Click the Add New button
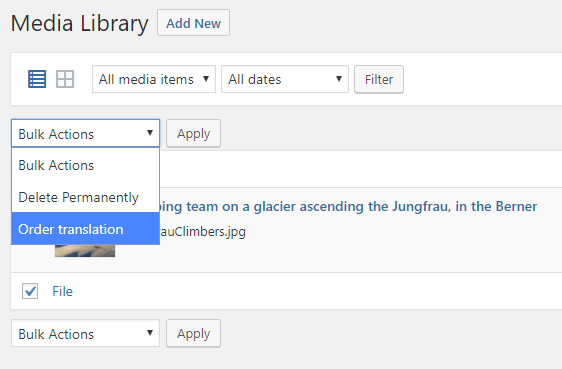 [194, 23]
